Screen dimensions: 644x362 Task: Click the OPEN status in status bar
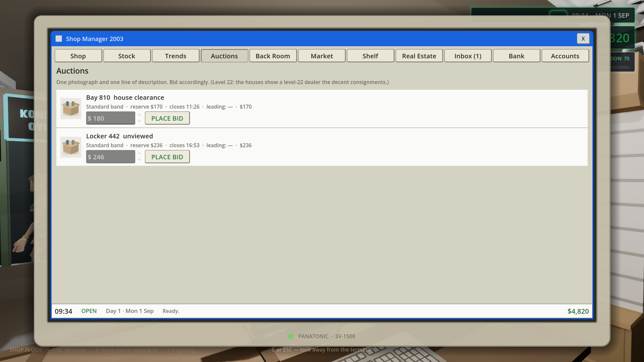89,311
